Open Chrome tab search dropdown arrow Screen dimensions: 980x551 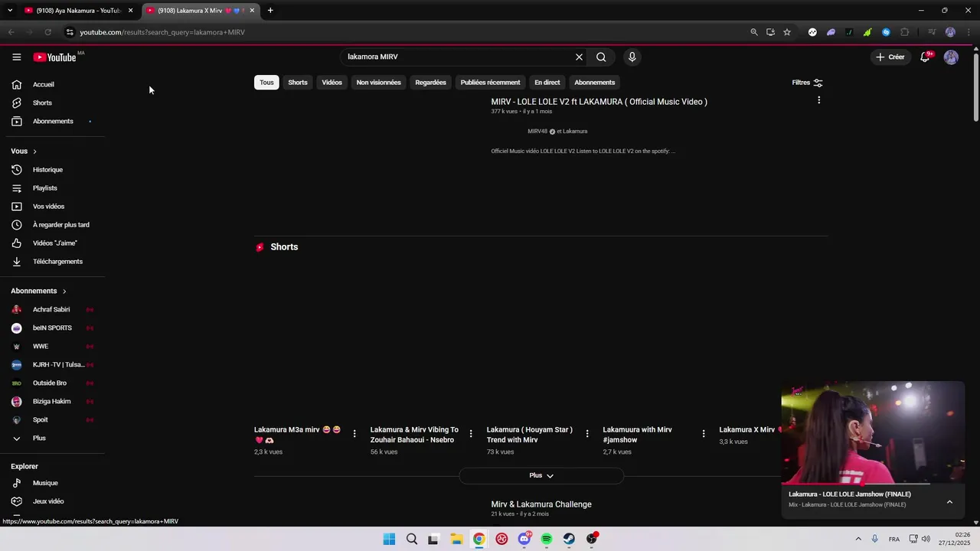click(10, 11)
